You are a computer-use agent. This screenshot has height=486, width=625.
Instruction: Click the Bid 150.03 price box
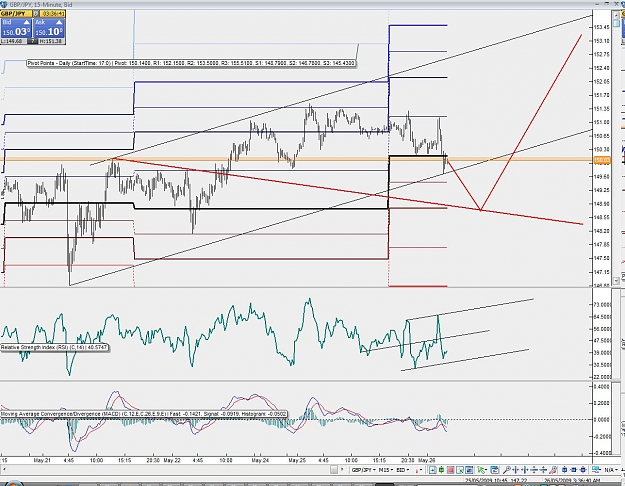pyautogui.click(x=16, y=28)
